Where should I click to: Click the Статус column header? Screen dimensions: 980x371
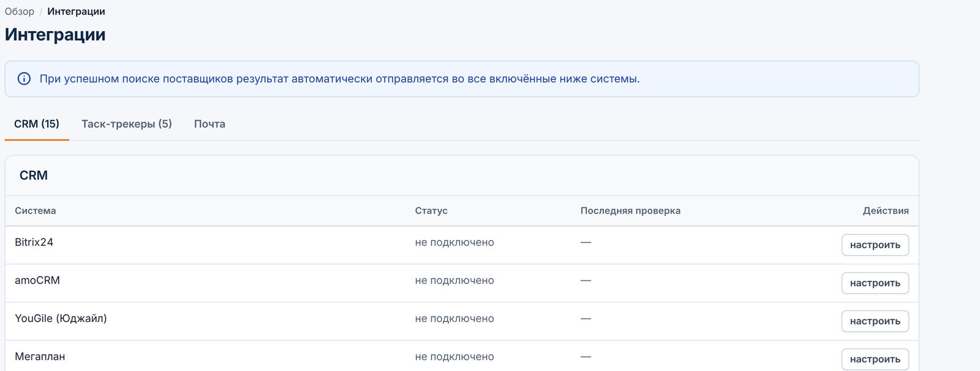[431, 211]
